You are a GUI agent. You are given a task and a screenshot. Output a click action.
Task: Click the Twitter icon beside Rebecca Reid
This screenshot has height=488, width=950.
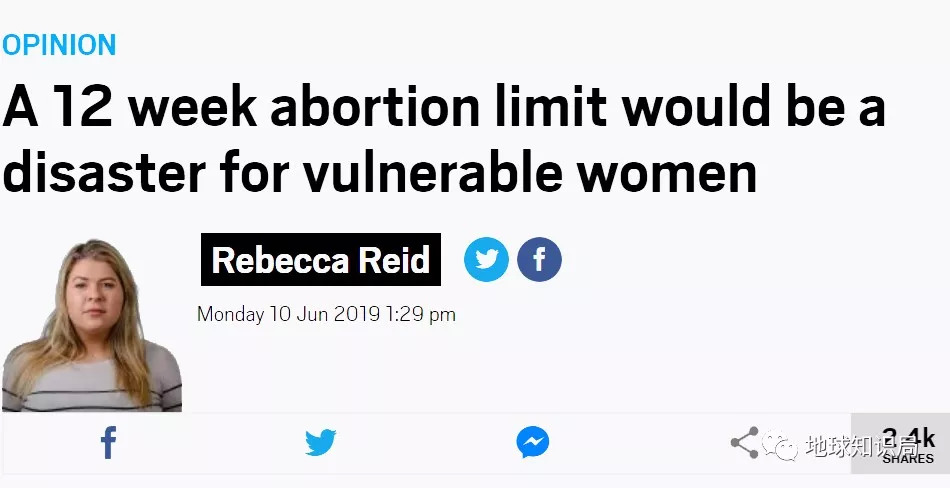coord(486,260)
